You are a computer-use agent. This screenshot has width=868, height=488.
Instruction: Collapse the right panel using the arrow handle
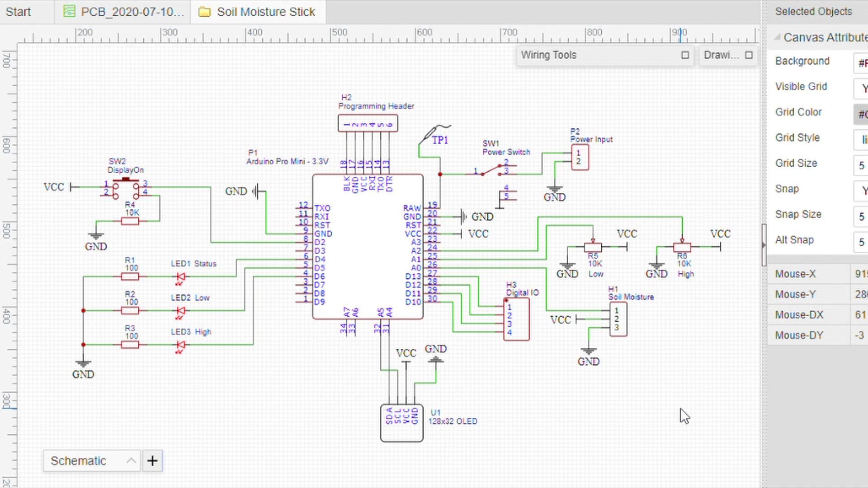coord(764,244)
